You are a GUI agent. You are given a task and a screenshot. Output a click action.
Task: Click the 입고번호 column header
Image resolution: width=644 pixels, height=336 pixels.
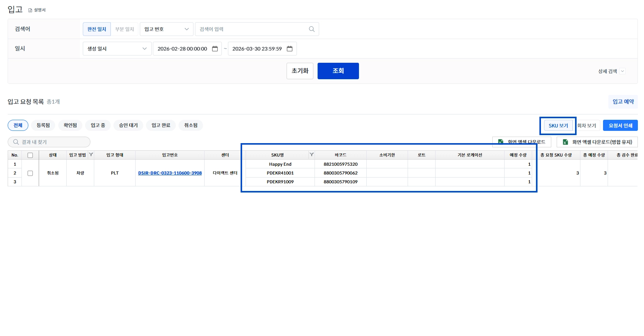click(x=170, y=155)
